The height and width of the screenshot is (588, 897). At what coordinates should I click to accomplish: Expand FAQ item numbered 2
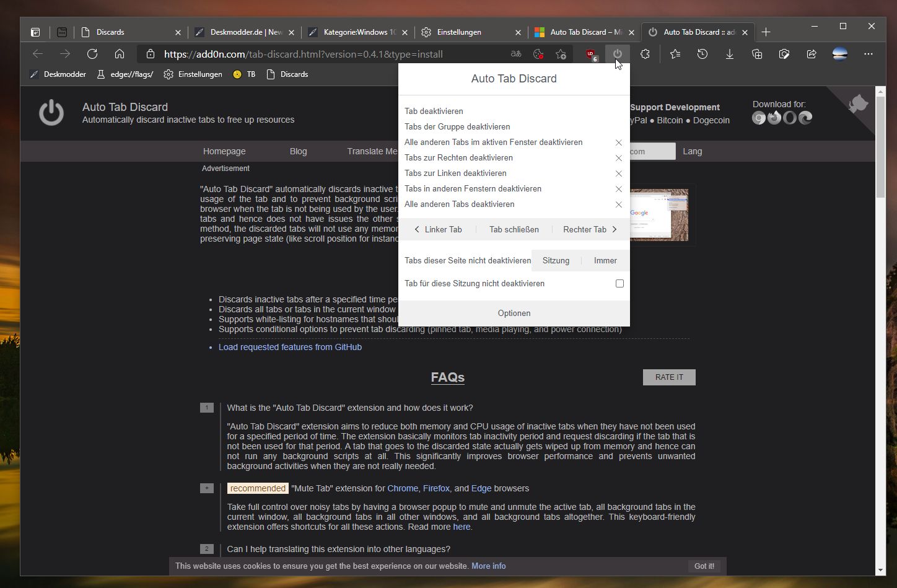click(x=207, y=549)
